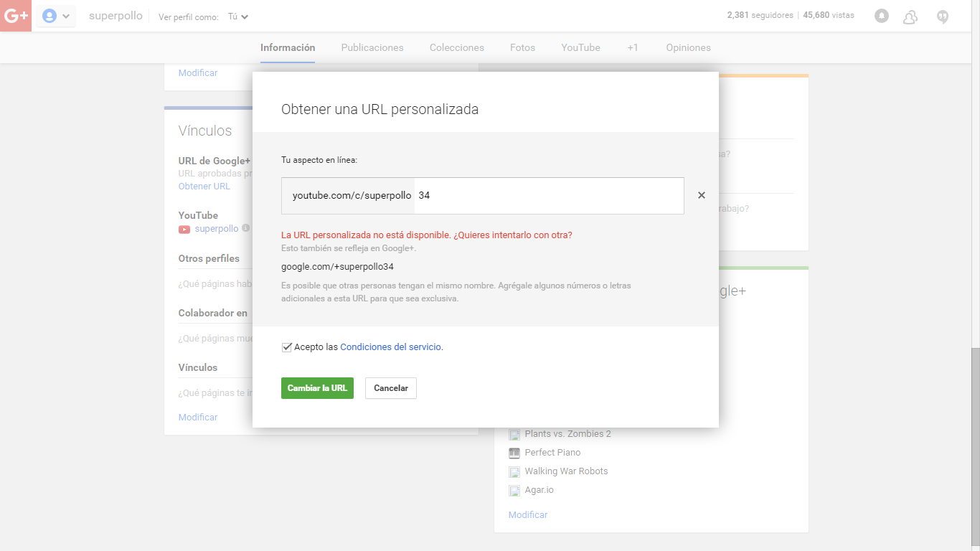Open the Hangouts quote icon
Viewport: 980px width, 551px height.
coord(943,17)
